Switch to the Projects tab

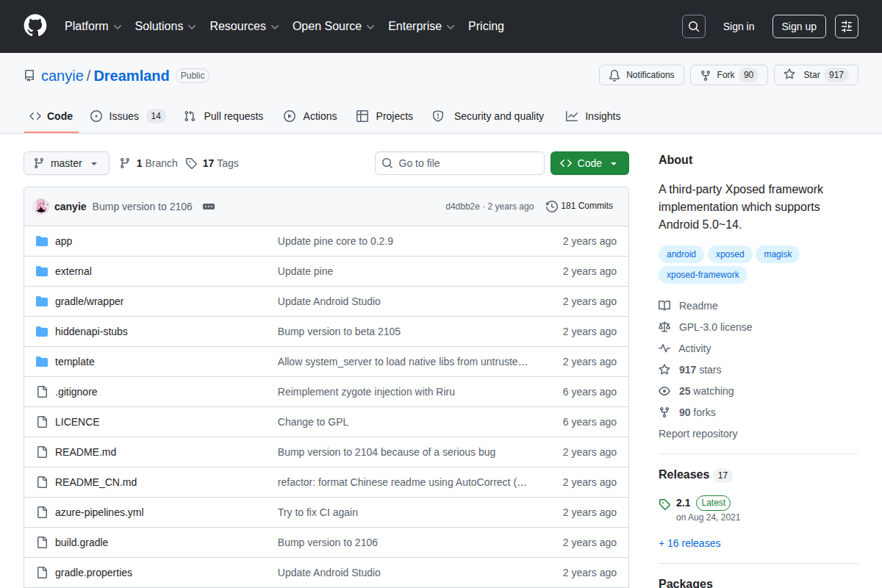384,116
